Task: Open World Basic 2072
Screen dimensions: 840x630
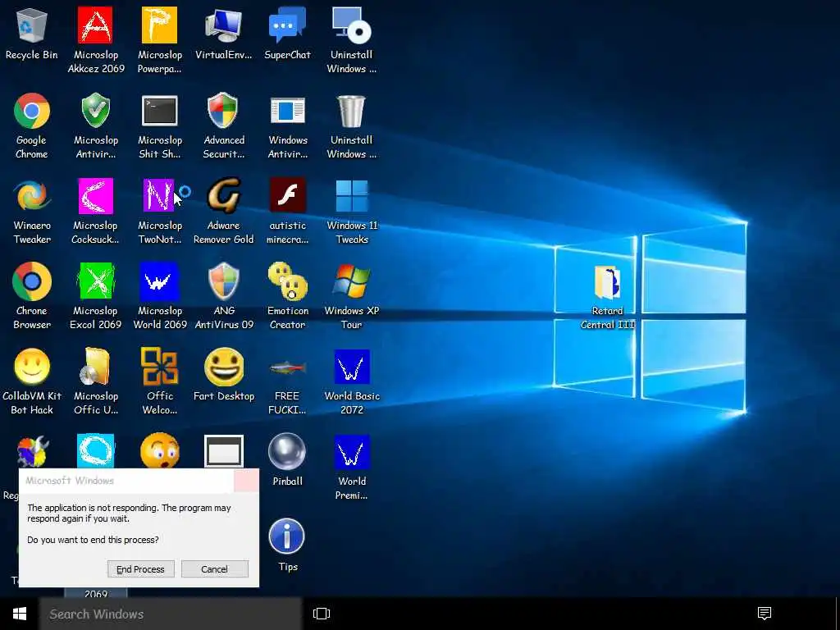Action: [x=351, y=367]
